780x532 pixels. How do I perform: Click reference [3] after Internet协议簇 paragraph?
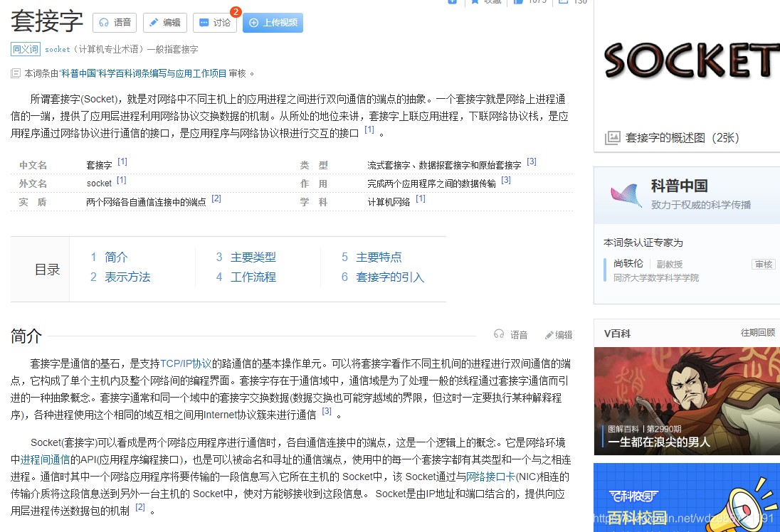327,411
